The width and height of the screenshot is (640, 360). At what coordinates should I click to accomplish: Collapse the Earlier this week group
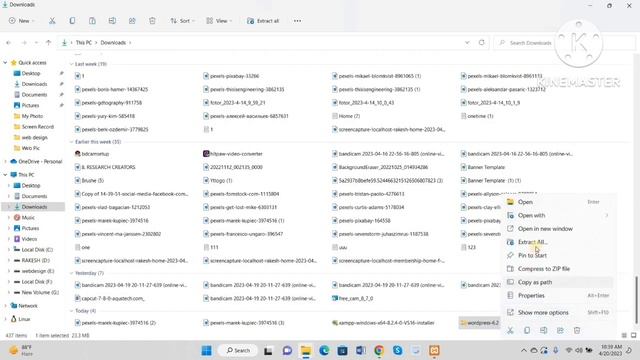pos(71,142)
